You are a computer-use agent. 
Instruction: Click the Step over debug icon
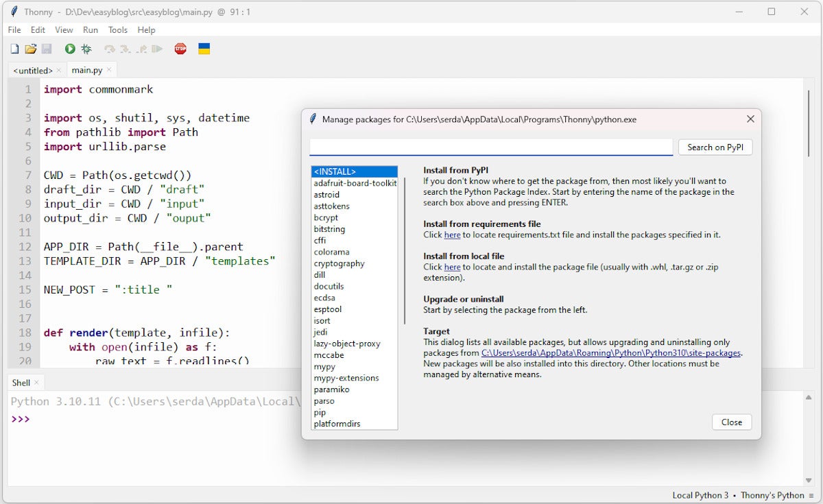pyautogui.click(x=109, y=49)
